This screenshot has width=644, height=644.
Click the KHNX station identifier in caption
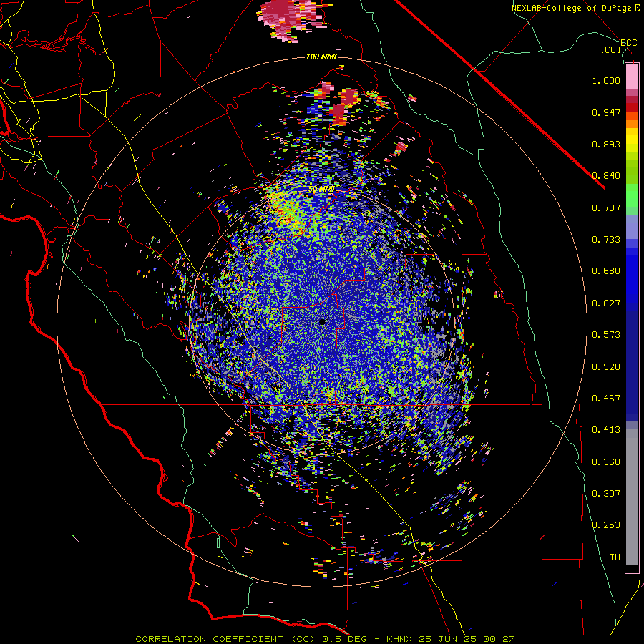coord(400,639)
